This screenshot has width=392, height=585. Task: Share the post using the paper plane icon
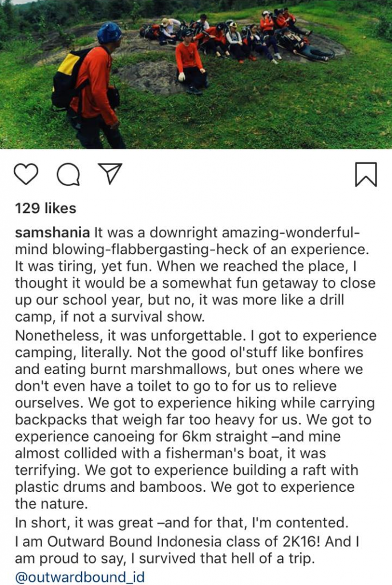tap(110, 174)
